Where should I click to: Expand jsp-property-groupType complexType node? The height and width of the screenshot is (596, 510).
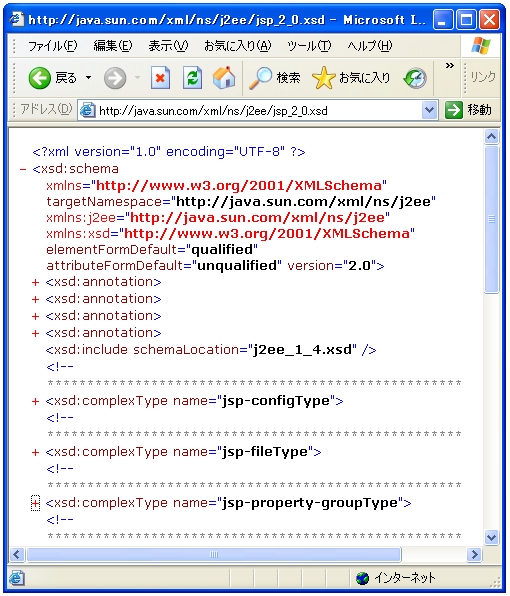pos(35,504)
